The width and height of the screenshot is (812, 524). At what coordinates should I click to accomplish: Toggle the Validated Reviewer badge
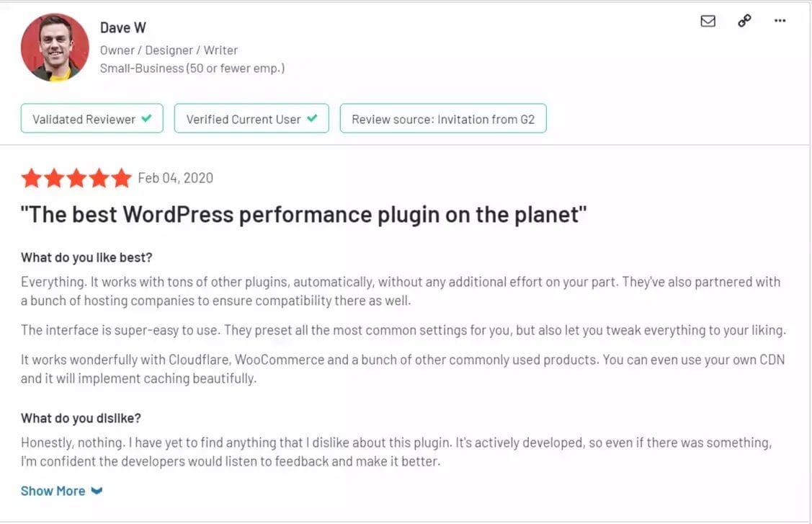pyautogui.click(x=92, y=118)
